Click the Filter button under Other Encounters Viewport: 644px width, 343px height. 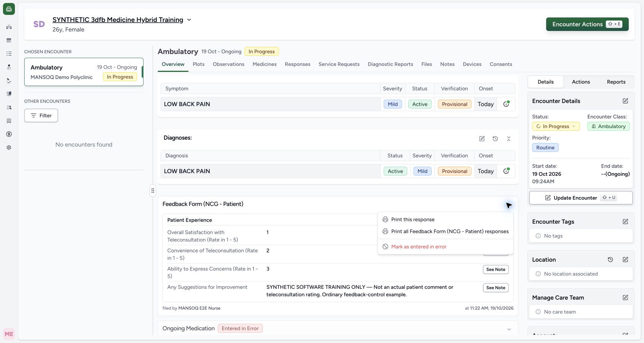[41, 115]
